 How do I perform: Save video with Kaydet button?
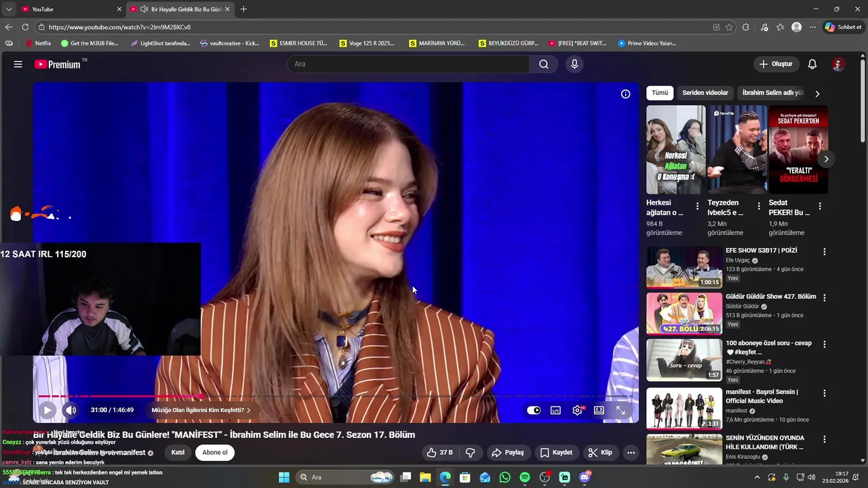pos(557,453)
